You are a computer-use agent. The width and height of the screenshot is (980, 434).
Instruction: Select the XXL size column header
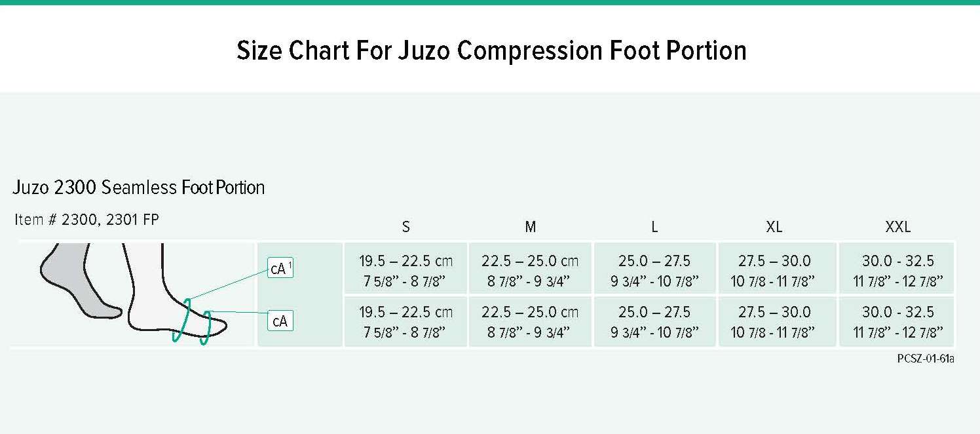897,227
